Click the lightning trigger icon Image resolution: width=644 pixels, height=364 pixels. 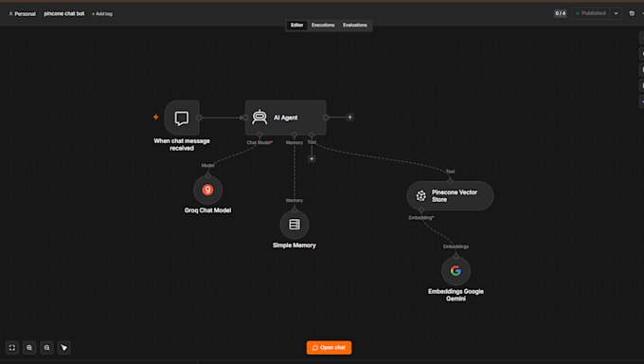(x=156, y=118)
